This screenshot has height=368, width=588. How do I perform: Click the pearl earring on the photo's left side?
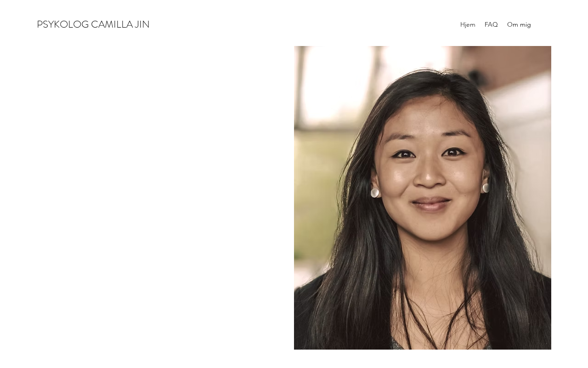(375, 193)
